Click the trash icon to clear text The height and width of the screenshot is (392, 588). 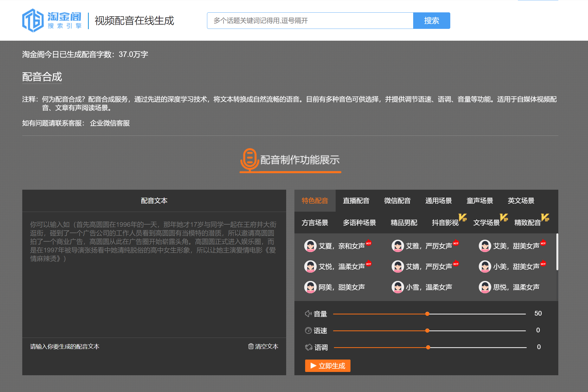coord(250,346)
